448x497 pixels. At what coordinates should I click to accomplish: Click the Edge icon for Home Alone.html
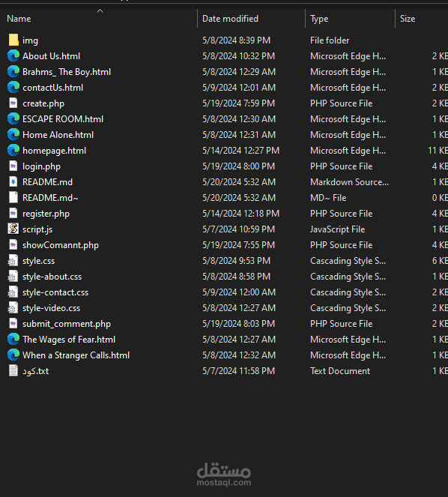[13, 134]
